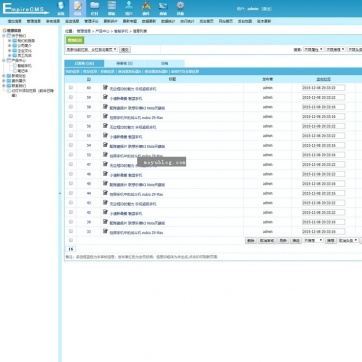Click the edit icon in row ID 58
The width and height of the screenshot is (362, 362).
[105, 107]
